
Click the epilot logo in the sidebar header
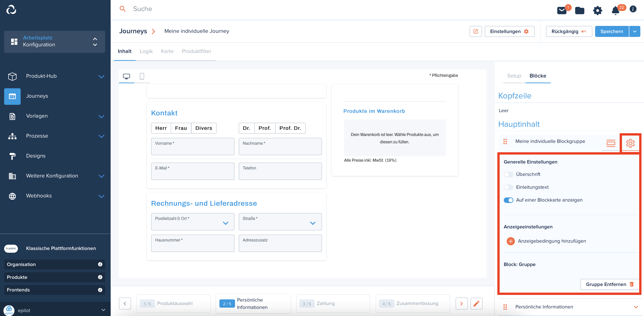[11, 10]
